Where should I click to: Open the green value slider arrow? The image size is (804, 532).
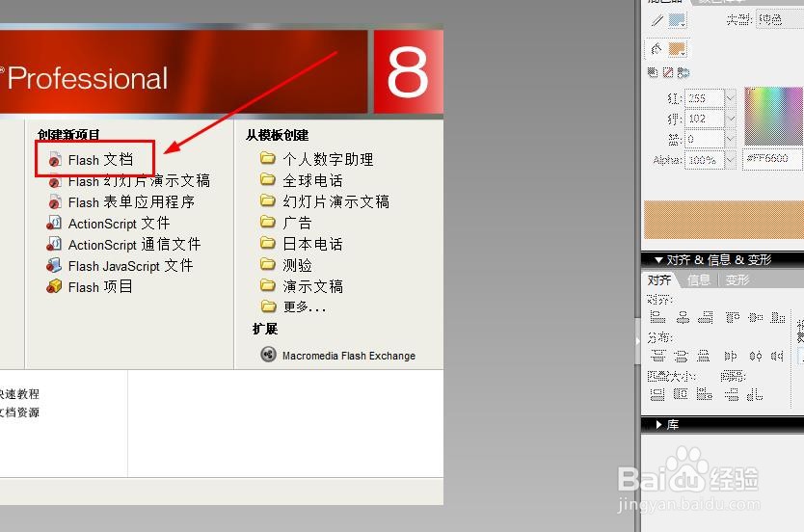731,119
